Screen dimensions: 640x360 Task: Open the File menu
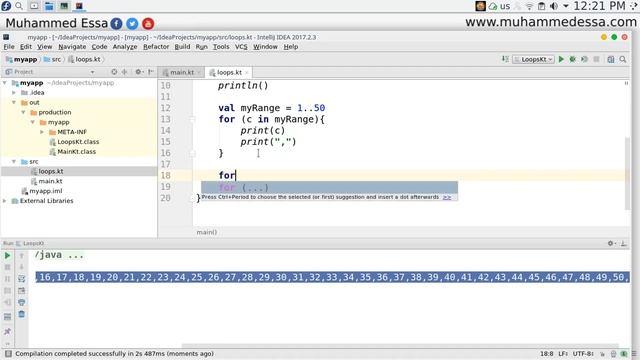tap(9, 47)
